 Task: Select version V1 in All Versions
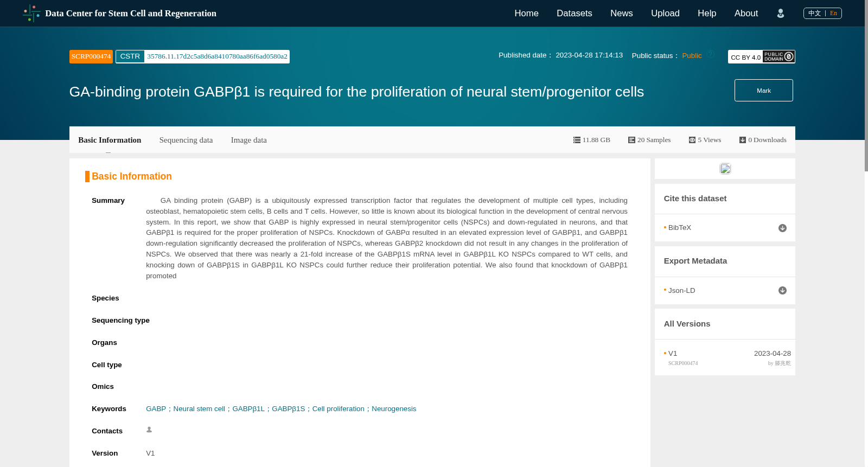(673, 353)
